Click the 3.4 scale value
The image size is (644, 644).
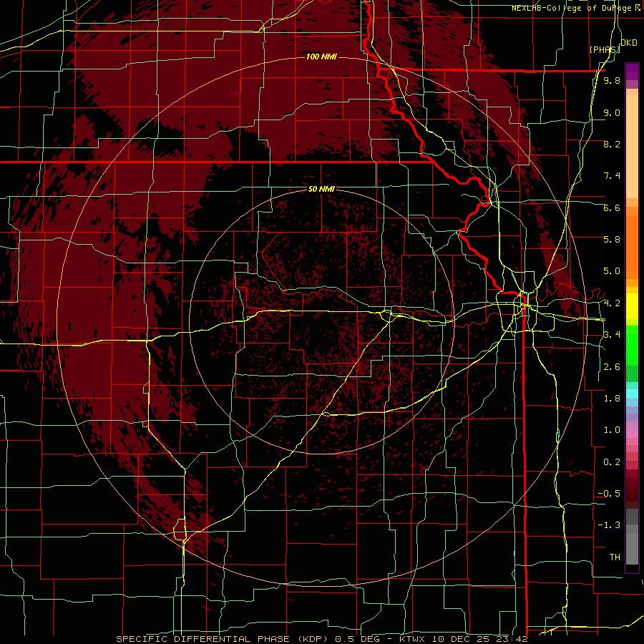[612, 335]
